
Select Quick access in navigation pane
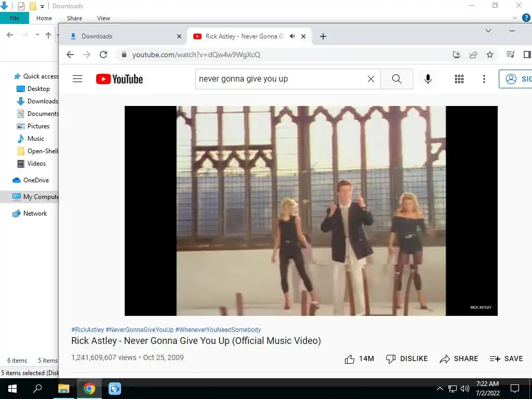37,76
